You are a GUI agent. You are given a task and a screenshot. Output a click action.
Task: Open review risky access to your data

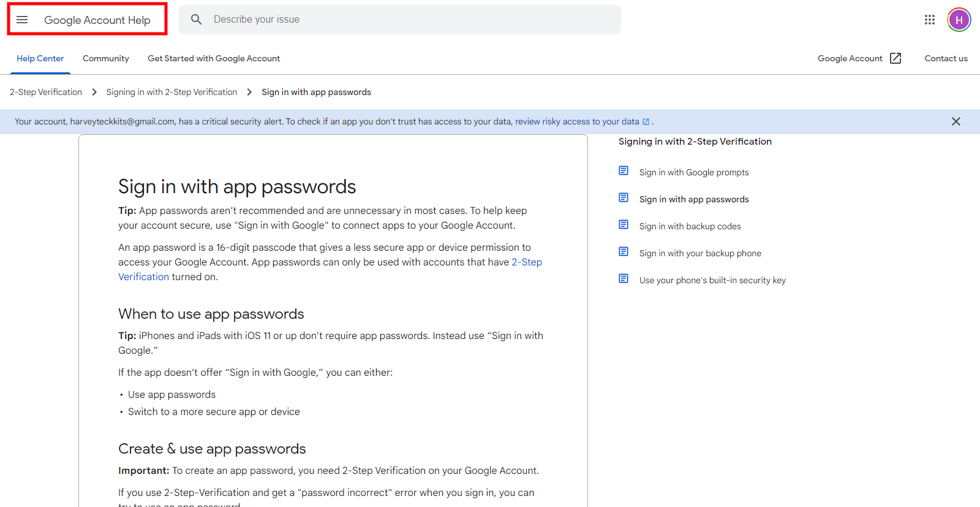pos(577,121)
